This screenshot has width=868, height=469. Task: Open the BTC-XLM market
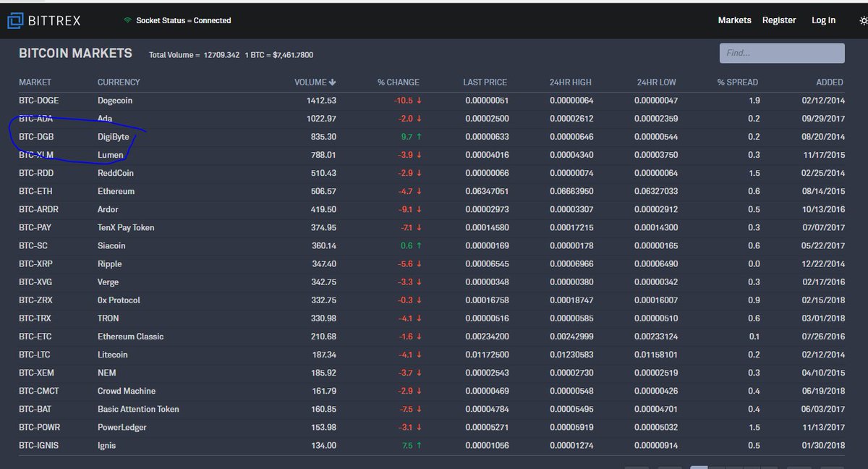(36, 155)
